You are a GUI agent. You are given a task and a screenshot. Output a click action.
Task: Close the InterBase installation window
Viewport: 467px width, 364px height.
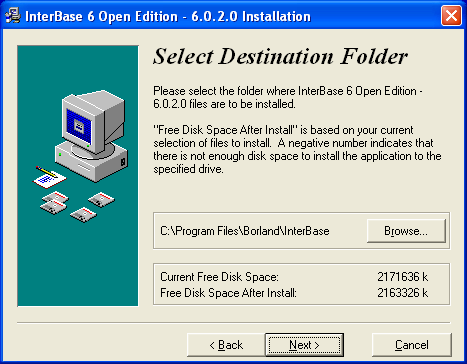451,15
